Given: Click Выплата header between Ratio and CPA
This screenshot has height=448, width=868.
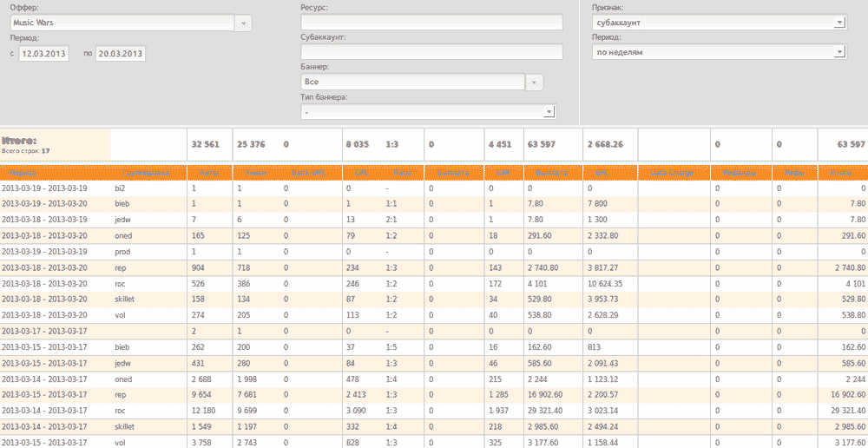Looking at the screenshot, I should pyautogui.click(x=453, y=173).
